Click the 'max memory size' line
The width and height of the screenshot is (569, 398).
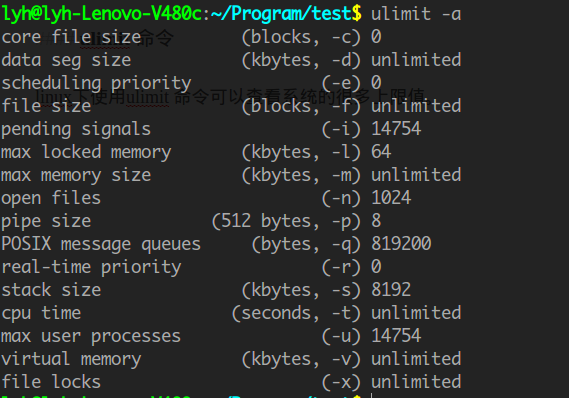231,175
